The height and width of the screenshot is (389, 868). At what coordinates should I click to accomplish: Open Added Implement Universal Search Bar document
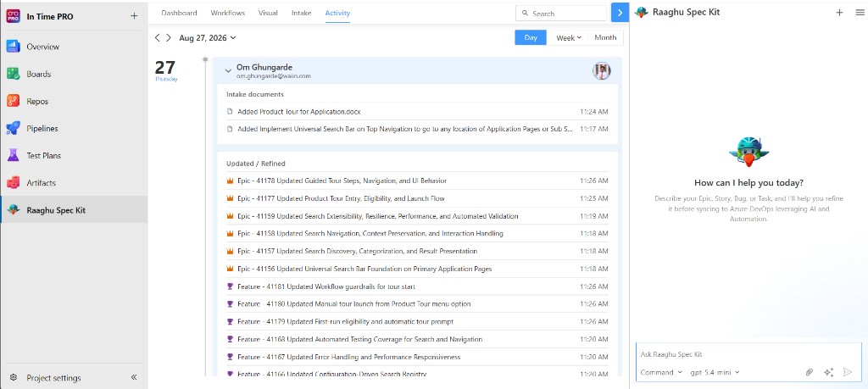417,129
